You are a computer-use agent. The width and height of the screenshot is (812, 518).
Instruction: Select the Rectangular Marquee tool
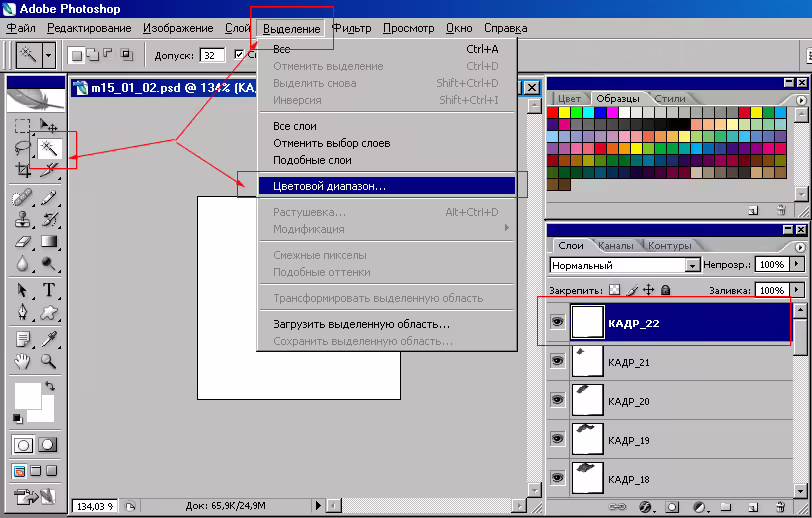[x=22, y=126]
